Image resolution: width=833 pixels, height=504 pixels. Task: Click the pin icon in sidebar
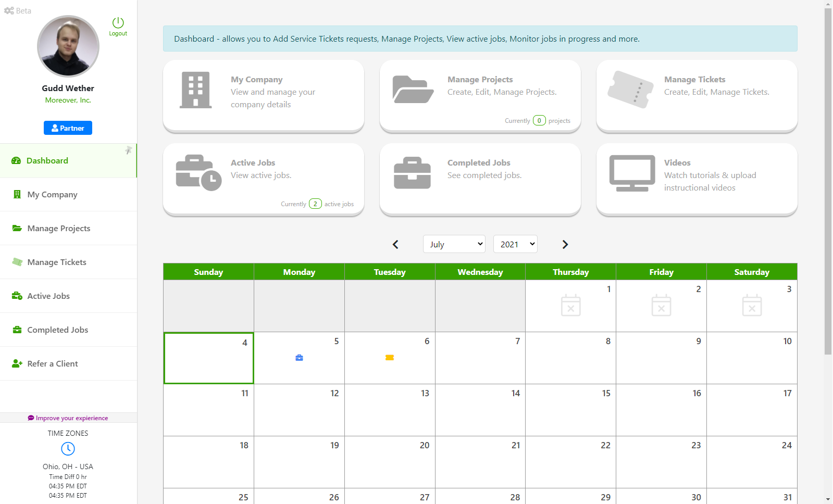pos(128,150)
